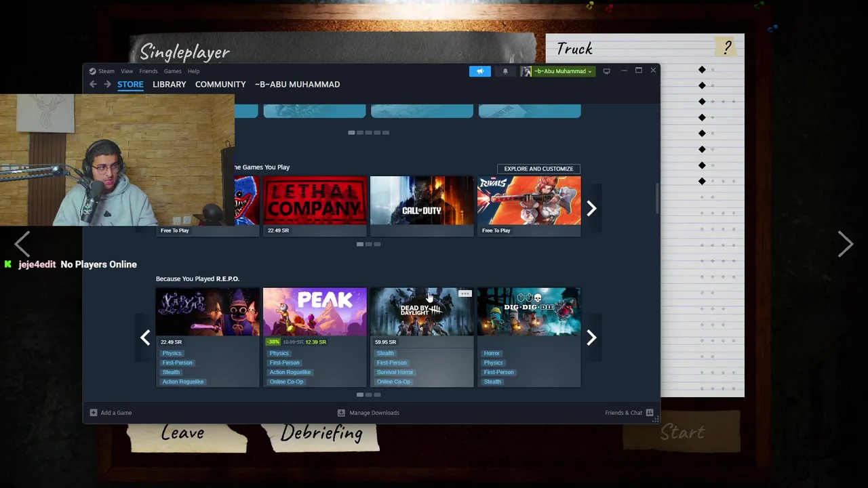Open the Steam menu
The height and width of the screenshot is (488, 868).
tap(106, 71)
